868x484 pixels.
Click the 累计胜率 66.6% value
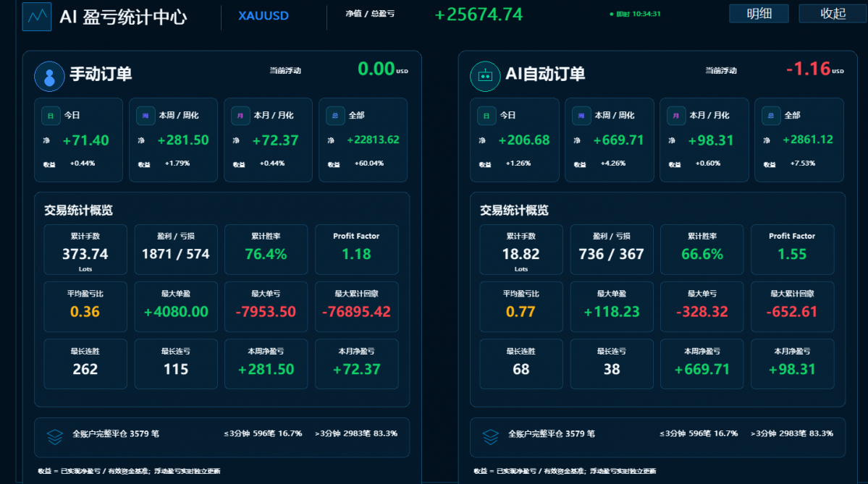click(702, 255)
